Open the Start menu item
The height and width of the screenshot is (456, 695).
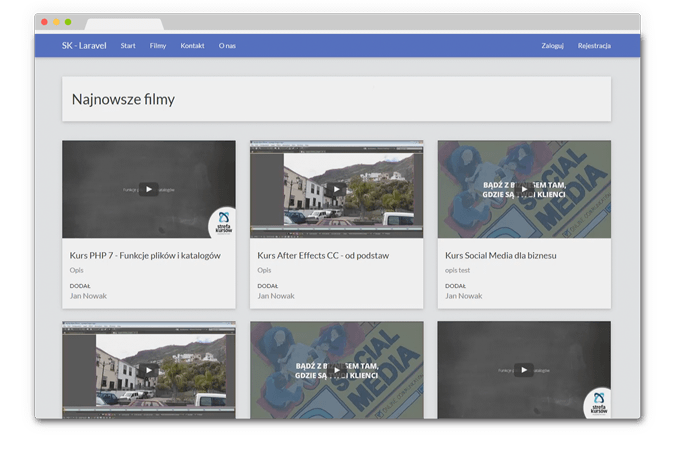click(128, 46)
